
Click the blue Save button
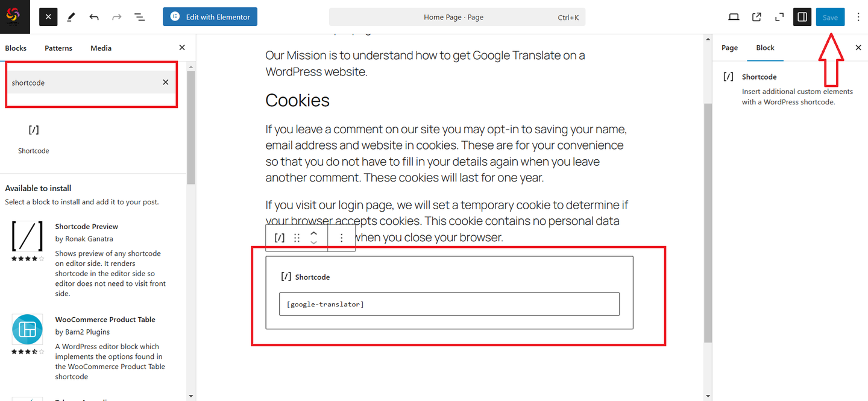click(830, 16)
